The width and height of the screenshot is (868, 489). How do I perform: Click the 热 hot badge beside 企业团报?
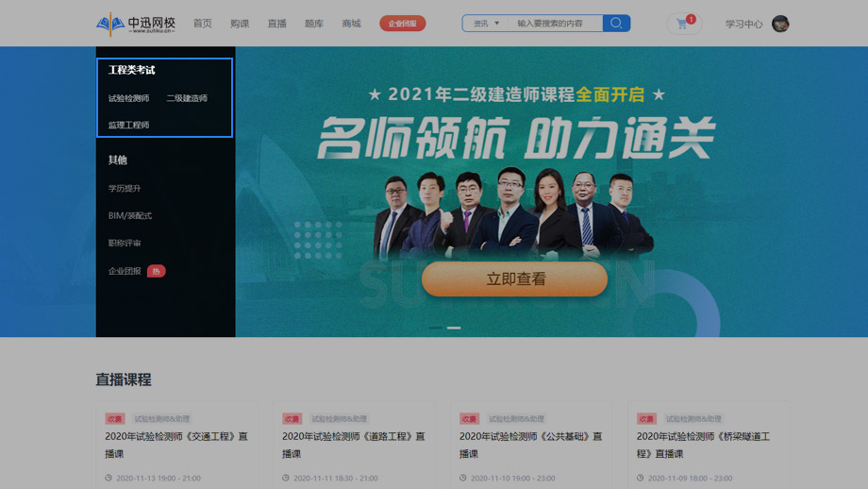(156, 271)
